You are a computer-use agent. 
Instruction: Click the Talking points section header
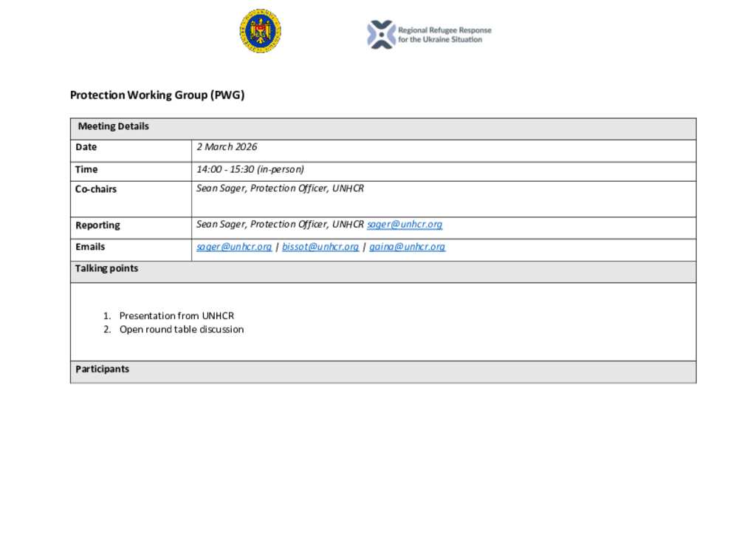coord(106,268)
